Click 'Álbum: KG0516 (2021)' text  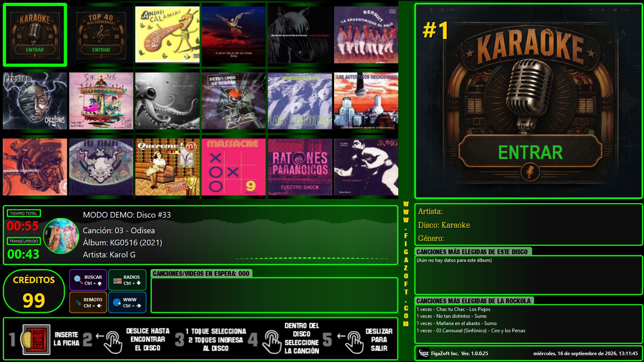point(122,243)
